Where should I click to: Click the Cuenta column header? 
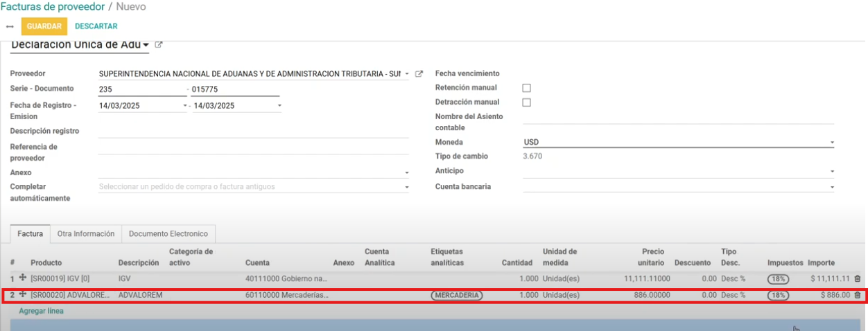tap(257, 263)
